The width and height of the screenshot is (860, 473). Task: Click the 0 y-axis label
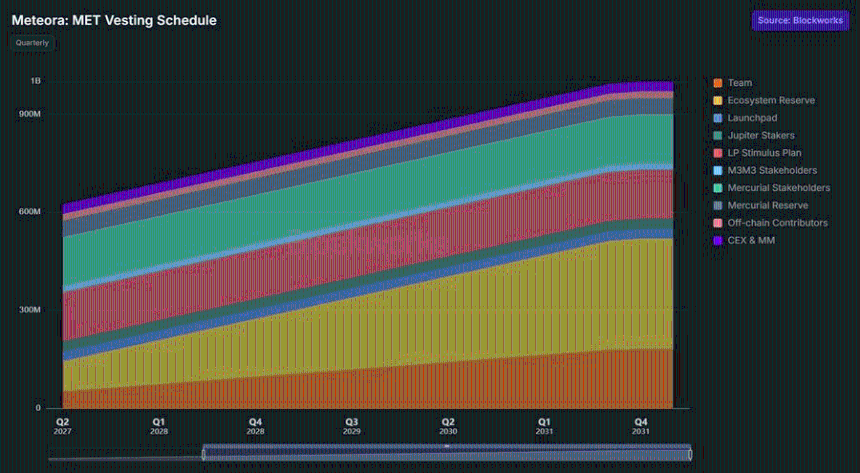click(x=38, y=408)
